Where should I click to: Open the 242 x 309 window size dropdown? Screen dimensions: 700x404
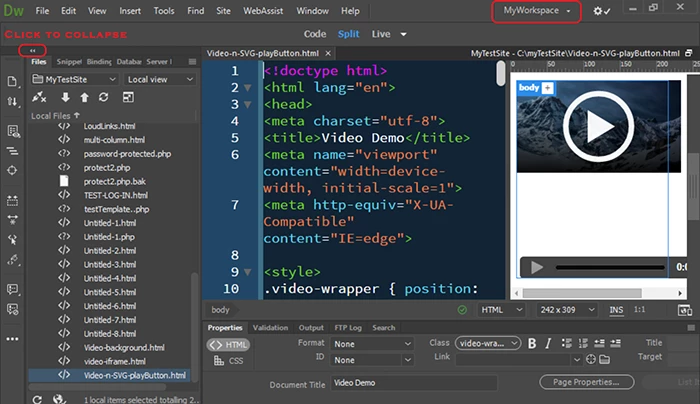[x=567, y=310]
